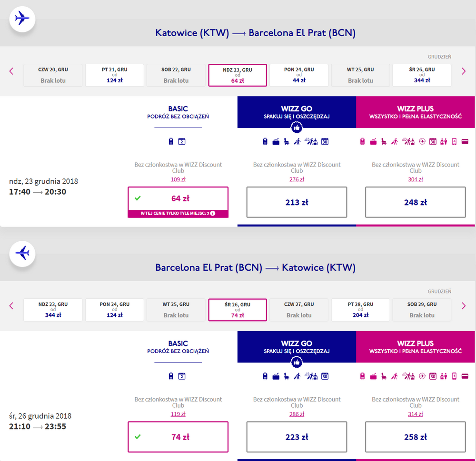Click outbound WIZZ PLUS credit card refund icon
476x461 pixels.
tap(465, 141)
